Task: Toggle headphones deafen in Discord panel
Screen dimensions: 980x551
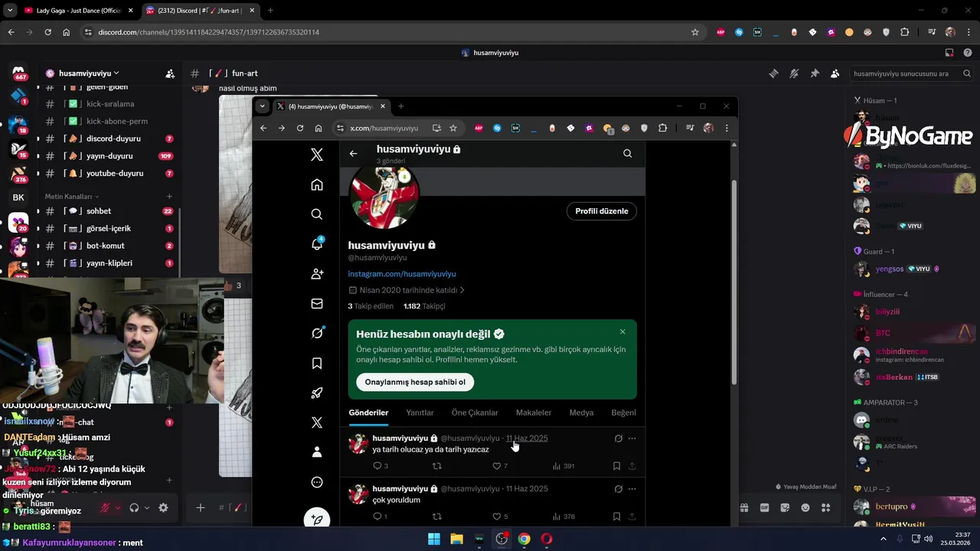Action: (x=134, y=507)
